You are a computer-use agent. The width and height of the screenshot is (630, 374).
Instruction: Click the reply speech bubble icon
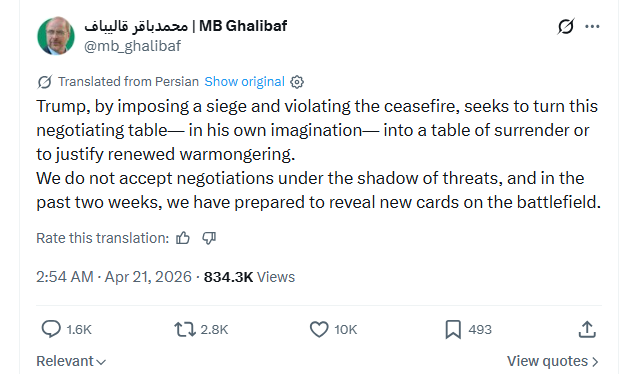point(51,329)
